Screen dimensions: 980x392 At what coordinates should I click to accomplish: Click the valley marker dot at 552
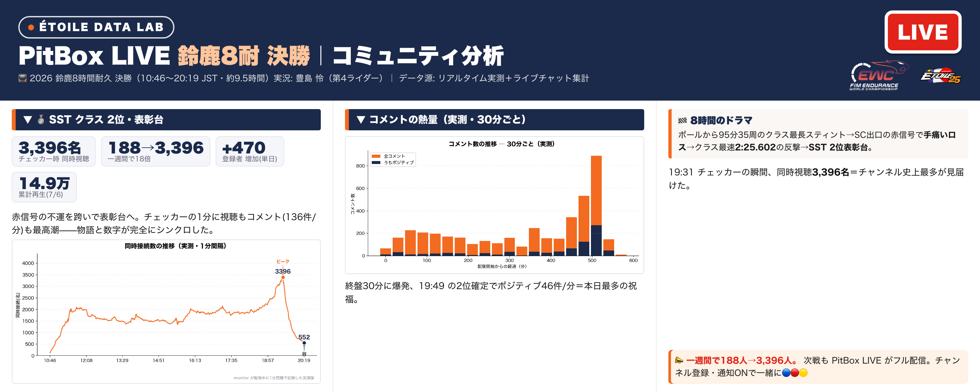(304, 343)
